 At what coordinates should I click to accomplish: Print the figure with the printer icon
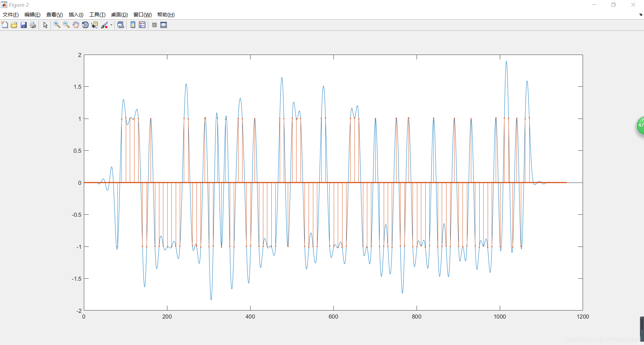tap(33, 25)
